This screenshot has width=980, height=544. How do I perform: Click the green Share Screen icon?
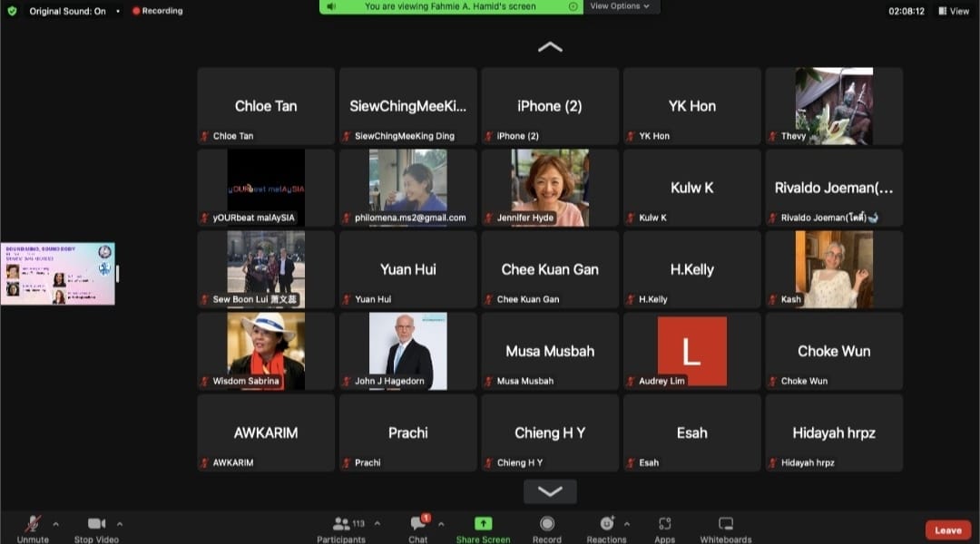coord(483,526)
